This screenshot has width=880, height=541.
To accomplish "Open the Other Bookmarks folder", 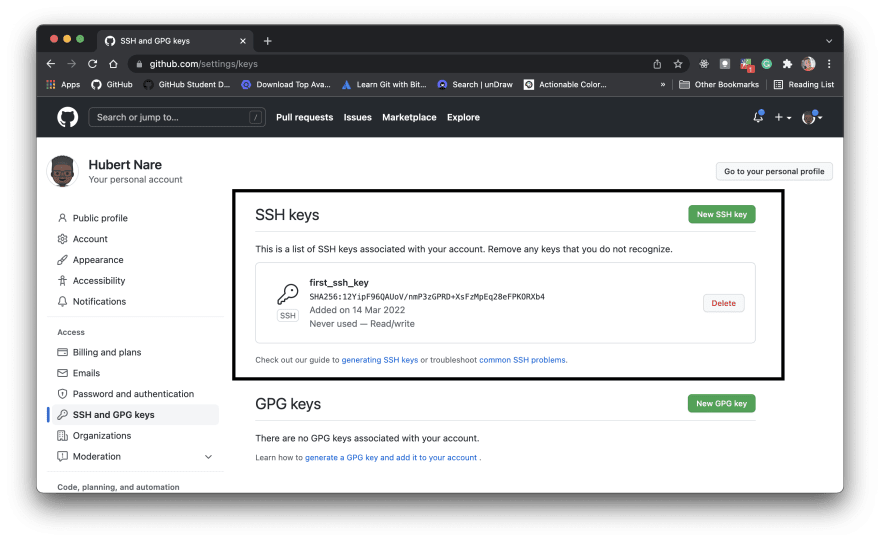I will point(719,85).
